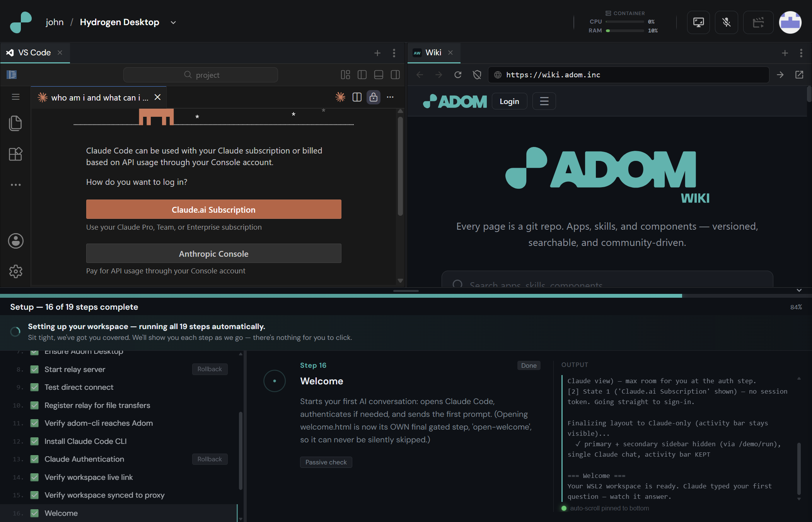Choose the Anthropic Console login
The height and width of the screenshot is (522, 812).
[213, 253]
